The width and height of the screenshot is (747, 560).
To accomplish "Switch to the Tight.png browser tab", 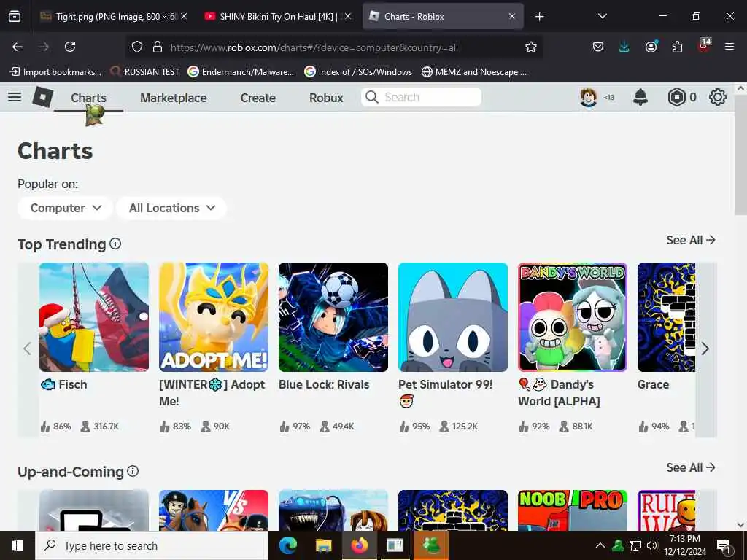I will pyautogui.click(x=113, y=17).
